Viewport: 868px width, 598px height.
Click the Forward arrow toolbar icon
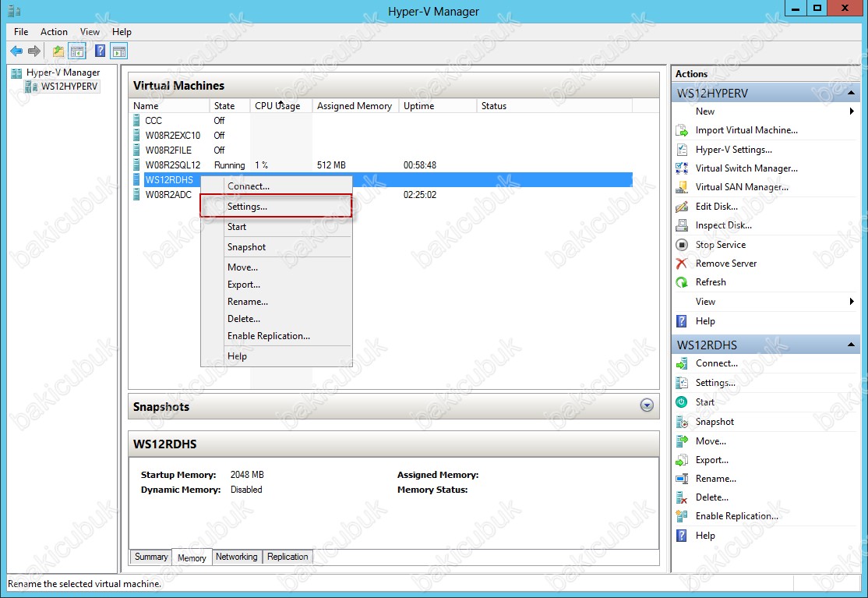34,51
